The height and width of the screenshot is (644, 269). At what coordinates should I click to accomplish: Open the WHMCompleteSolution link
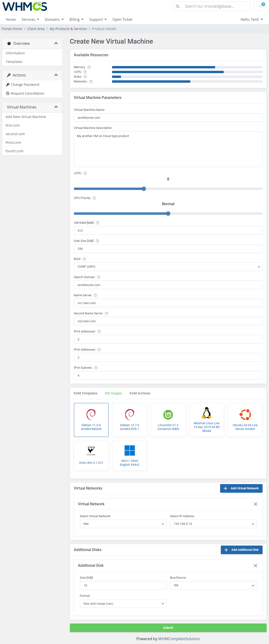[x=179, y=639]
